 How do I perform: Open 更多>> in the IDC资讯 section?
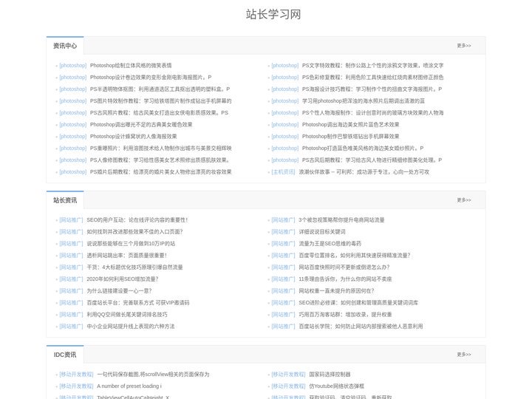[464, 354]
